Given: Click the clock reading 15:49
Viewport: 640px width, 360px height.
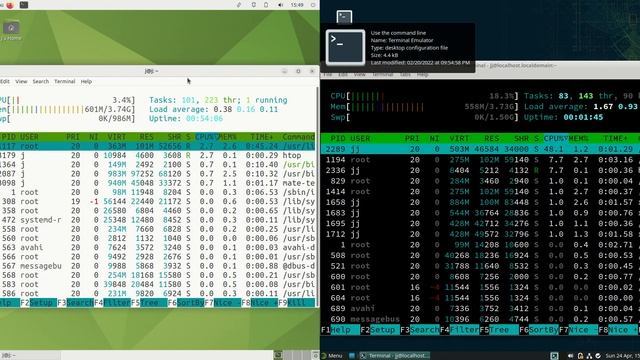Looking at the screenshot, I should point(297,5).
